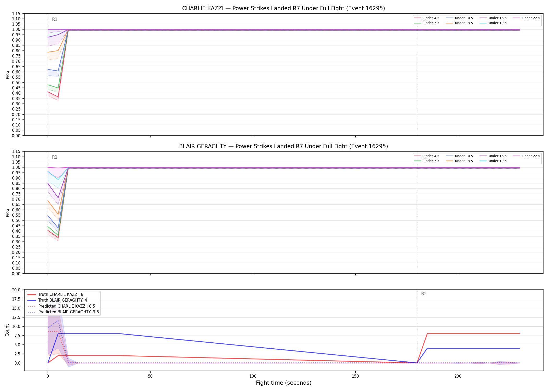
Task: Click 'under 7.5' legend entry in top chart
Action: [x=427, y=23]
